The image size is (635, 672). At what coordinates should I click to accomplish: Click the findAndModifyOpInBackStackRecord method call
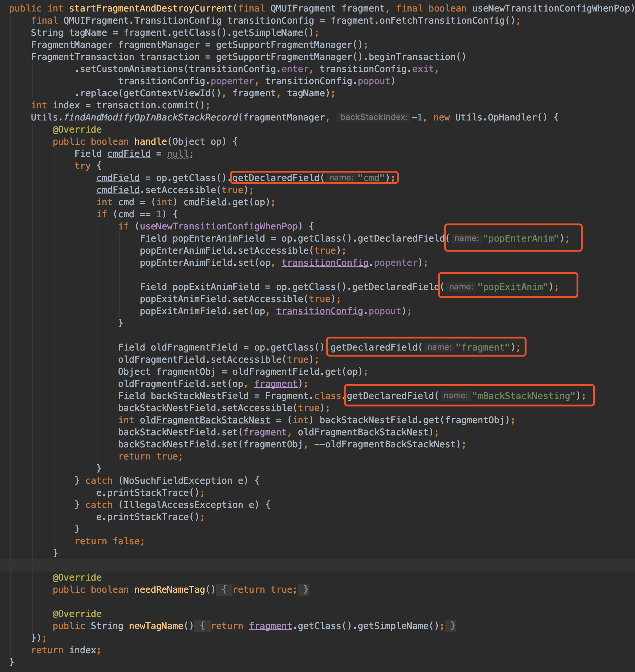coord(152,117)
